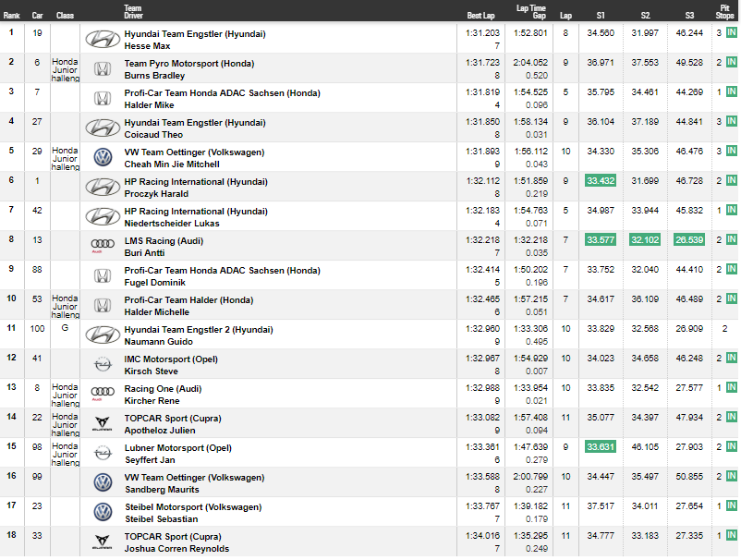Click the Honda logo beside Burns Bradley
Viewport: 741px width, 560px height.
pos(103,69)
